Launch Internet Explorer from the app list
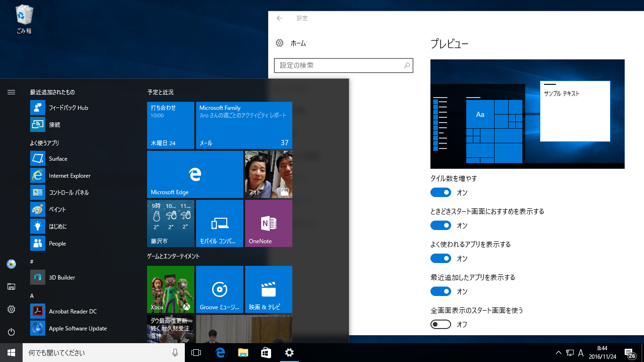The image size is (644, 362). (x=38, y=175)
